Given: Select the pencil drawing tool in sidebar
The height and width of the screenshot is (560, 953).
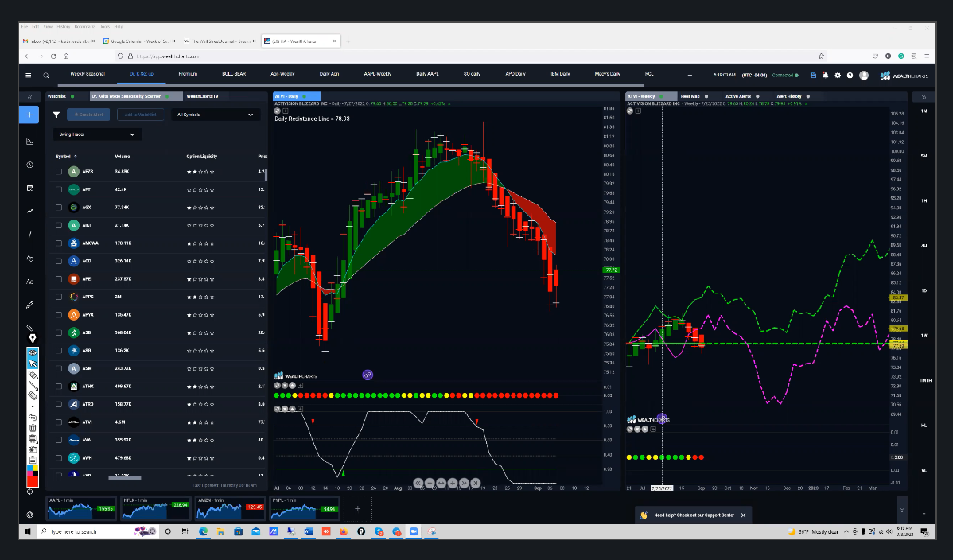Looking at the screenshot, I should coord(29,305).
